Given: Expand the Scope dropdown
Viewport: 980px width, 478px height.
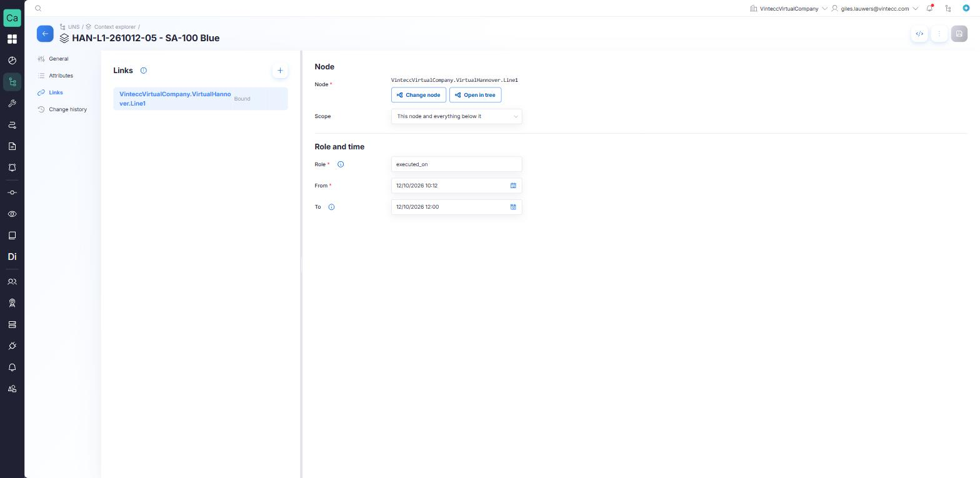Looking at the screenshot, I should (x=456, y=116).
